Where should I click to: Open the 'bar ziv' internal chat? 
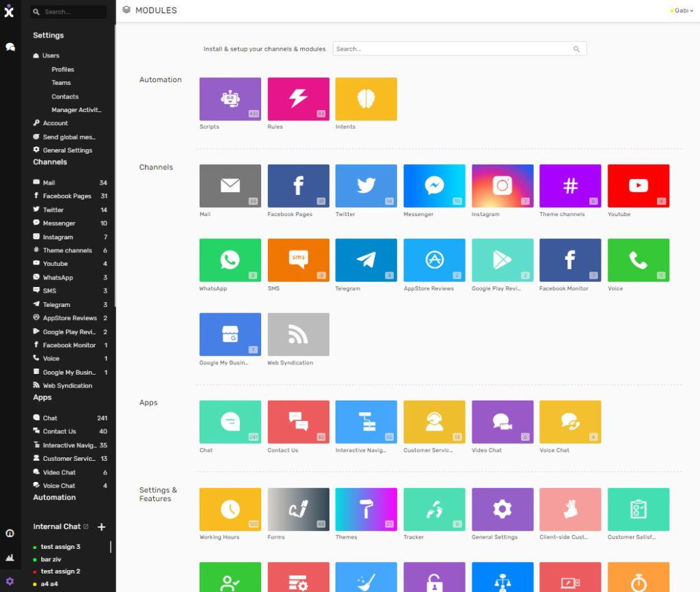pos(51,559)
